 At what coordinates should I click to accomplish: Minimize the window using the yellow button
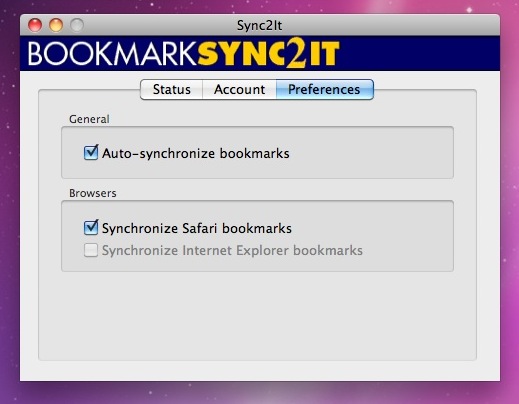coord(56,25)
